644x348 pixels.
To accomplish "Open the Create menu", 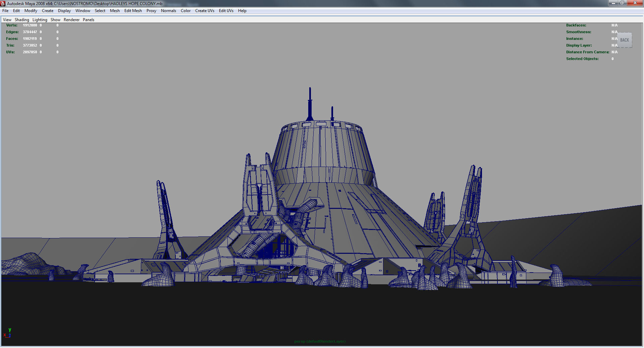I will pos(48,11).
